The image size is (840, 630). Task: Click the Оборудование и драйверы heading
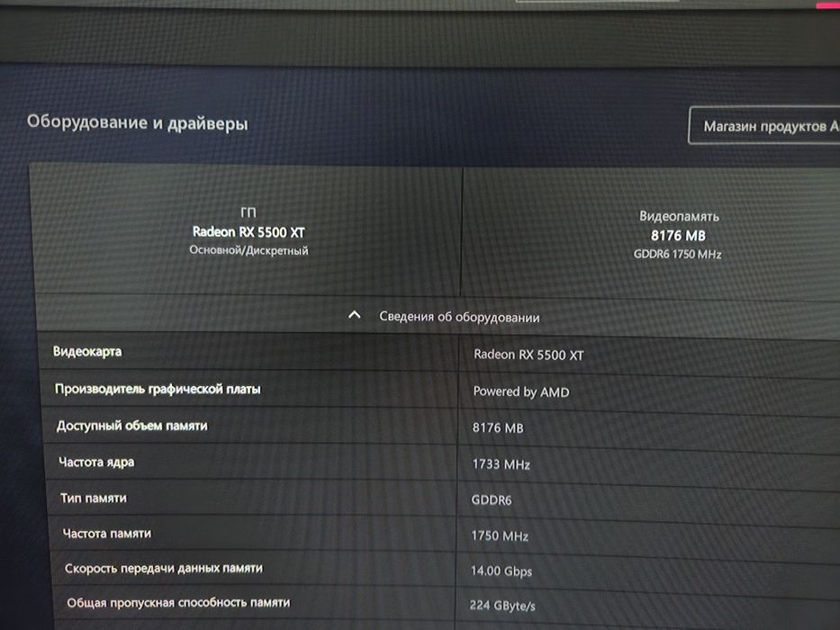tap(138, 122)
